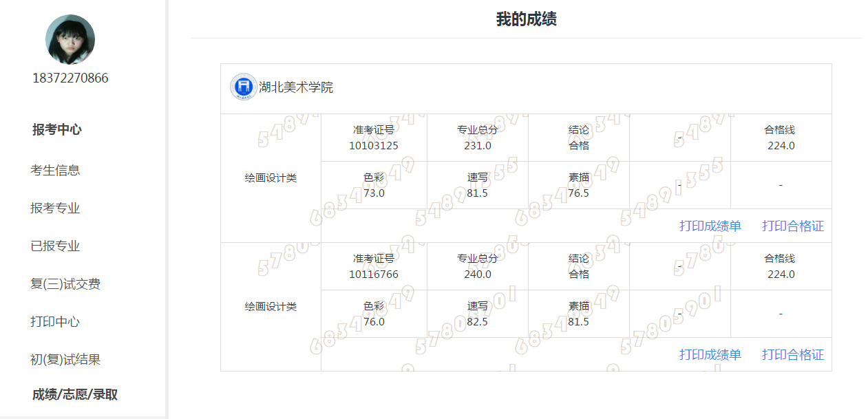
Task: Navigate to 打印中心
Action: (55, 321)
